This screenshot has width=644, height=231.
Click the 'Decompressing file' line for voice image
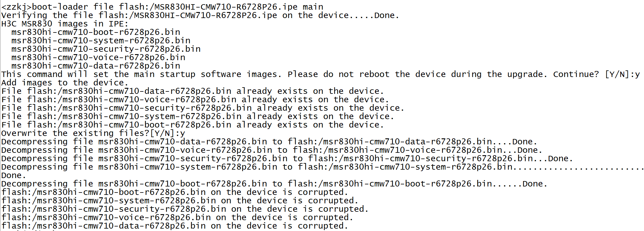pyautogui.click(x=271, y=150)
